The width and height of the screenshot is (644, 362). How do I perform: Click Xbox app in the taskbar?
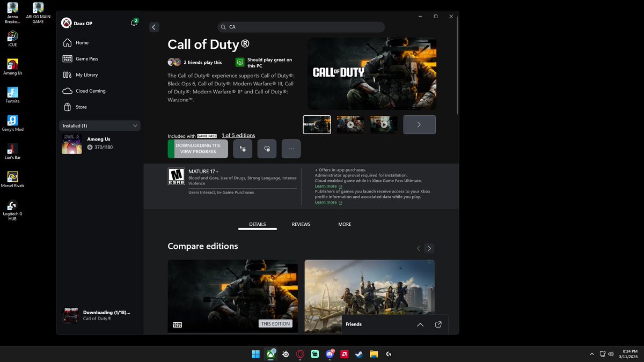(x=270, y=354)
